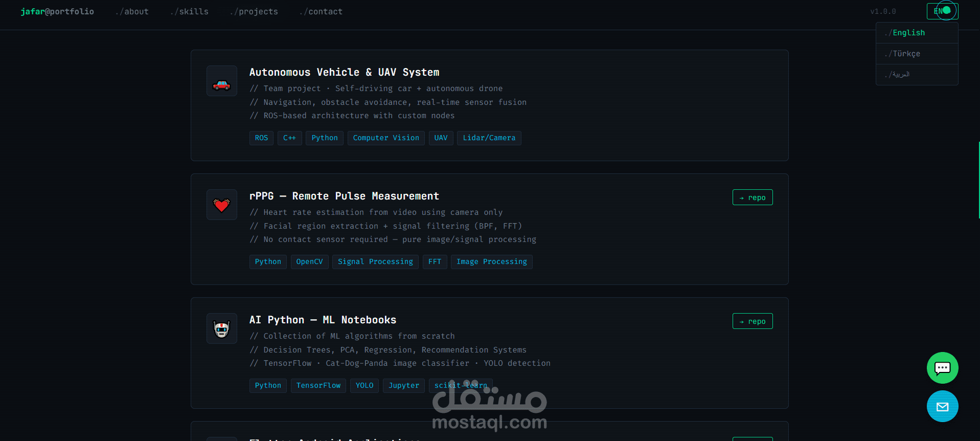Click the Python tag in Autonomous Vehicle card
The width and height of the screenshot is (980, 441).
click(325, 138)
